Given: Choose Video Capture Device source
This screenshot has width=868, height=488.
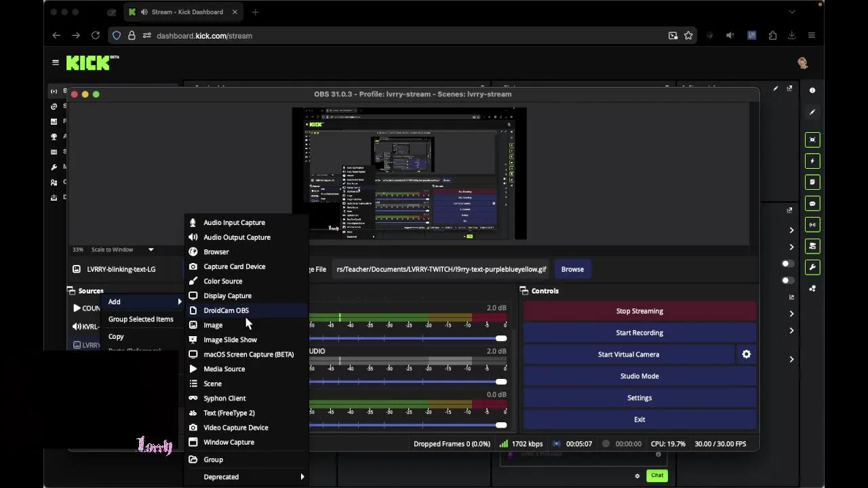Looking at the screenshot, I should 245,428.
